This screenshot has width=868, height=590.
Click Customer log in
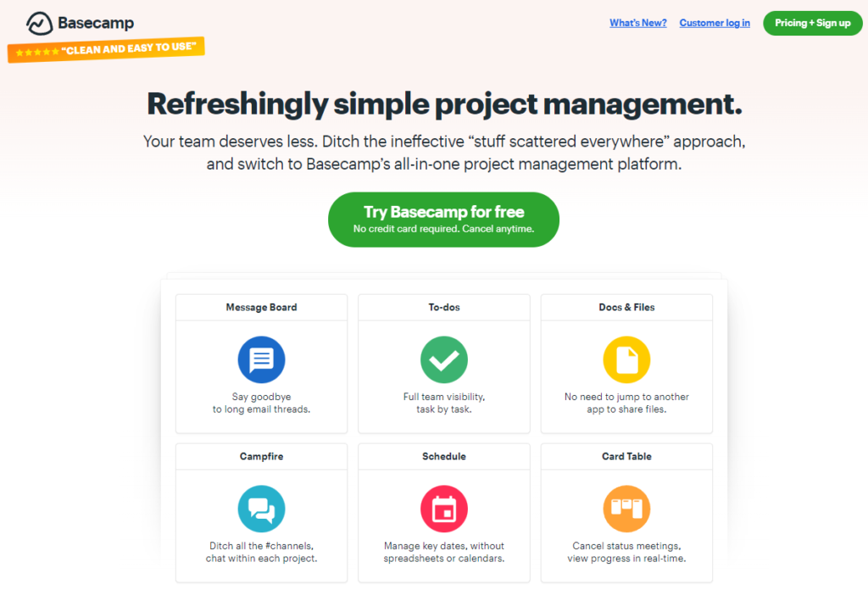[714, 23]
